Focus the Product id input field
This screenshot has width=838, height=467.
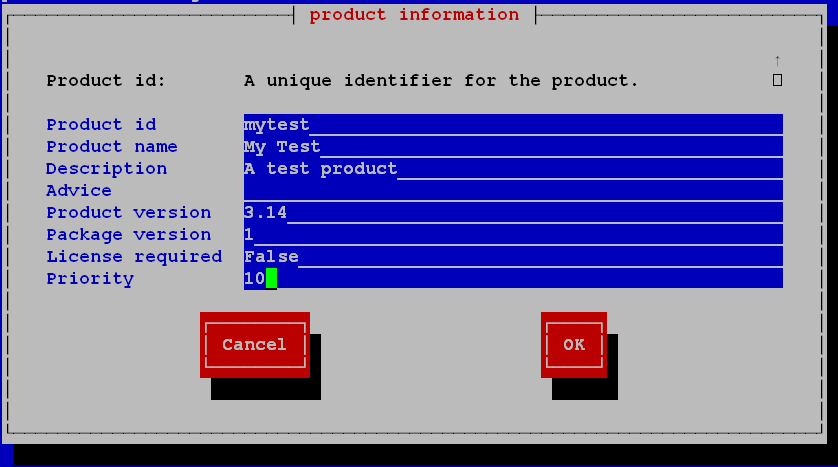coord(513,124)
